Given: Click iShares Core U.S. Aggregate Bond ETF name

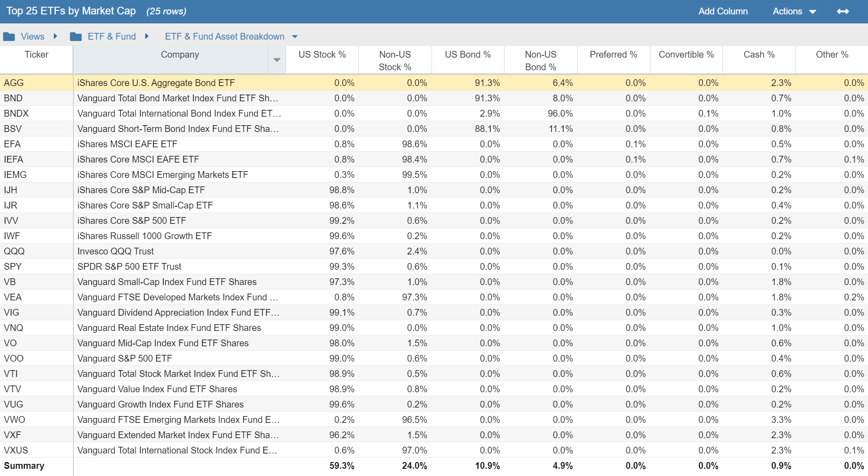Looking at the screenshot, I should pyautogui.click(x=156, y=83).
